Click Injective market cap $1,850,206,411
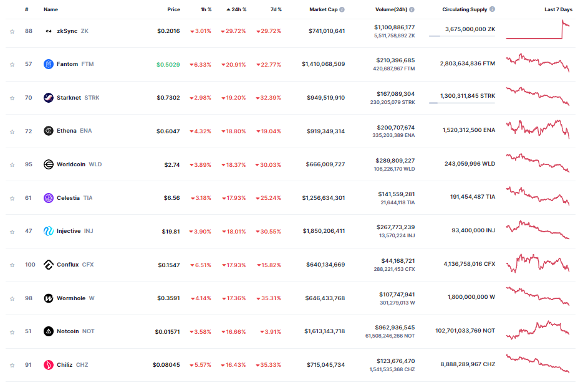This screenshot has width=588, height=383. pos(324,231)
